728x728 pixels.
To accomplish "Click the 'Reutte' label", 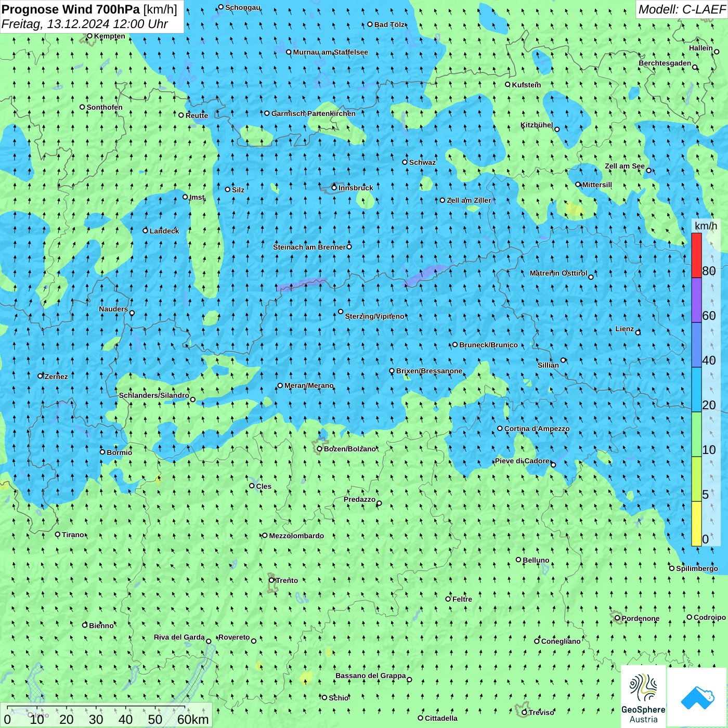I will point(197,115).
